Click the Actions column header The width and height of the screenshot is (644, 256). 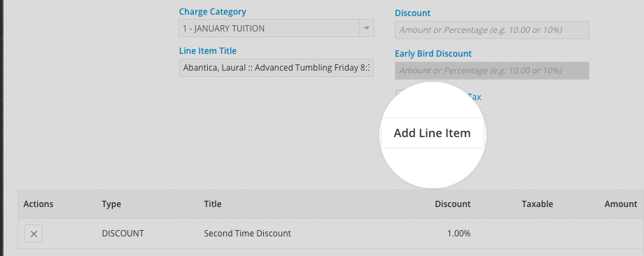coord(38,204)
